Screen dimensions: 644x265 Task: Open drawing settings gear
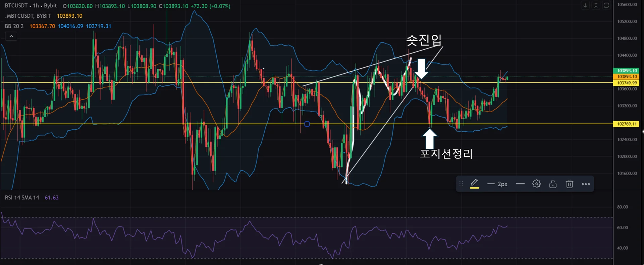tap(537, 184)
